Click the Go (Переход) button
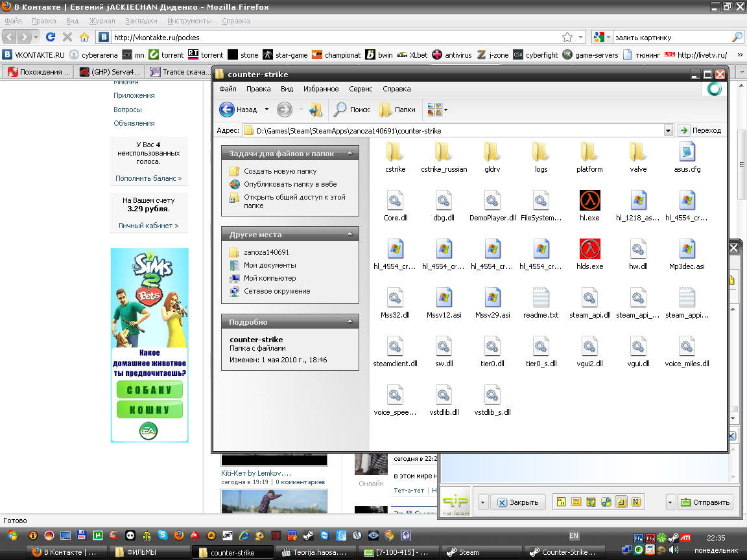Image resolution: width=747 pixels, height=560 pixels. pos(700,130)
